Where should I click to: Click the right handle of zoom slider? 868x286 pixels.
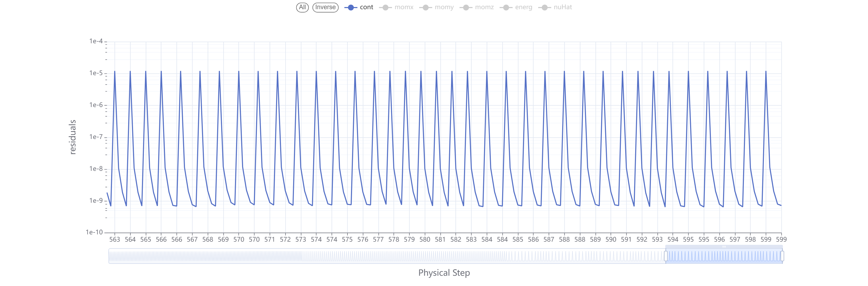(782, 256)
